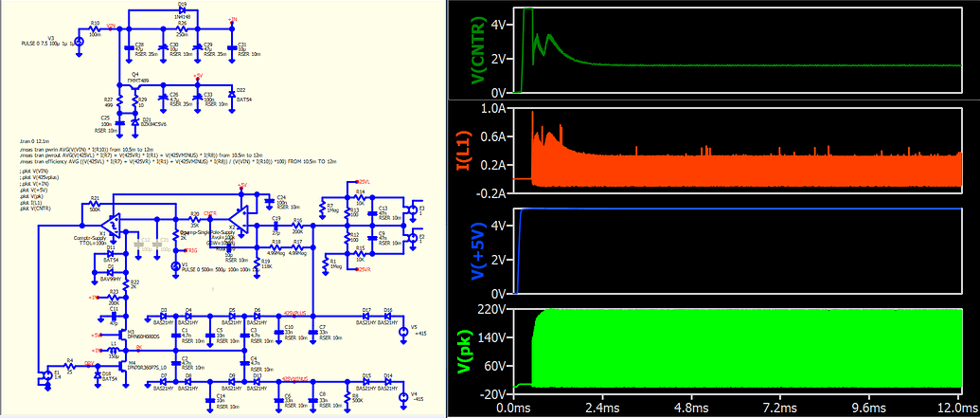980x418 pixels.
Task: Click the V(+5V) trace label
Action: point(480,250)
